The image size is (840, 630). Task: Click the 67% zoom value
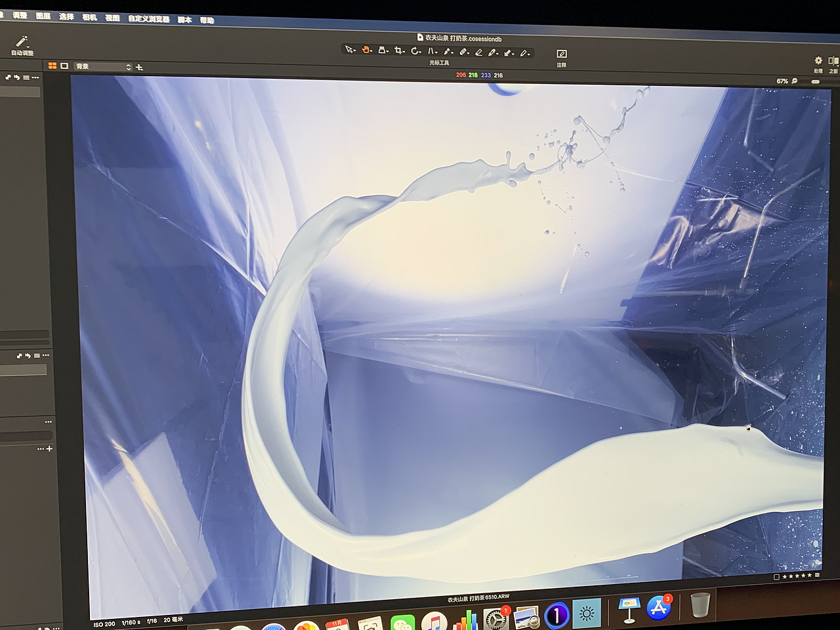pos(782,81)
